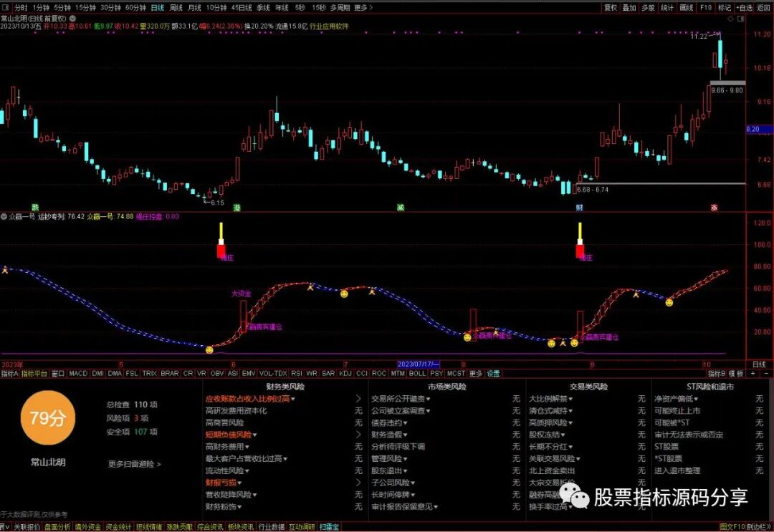The image size is (774, 532).
Task: Open the 多股 multi-stock view
Action: (648, 7)
